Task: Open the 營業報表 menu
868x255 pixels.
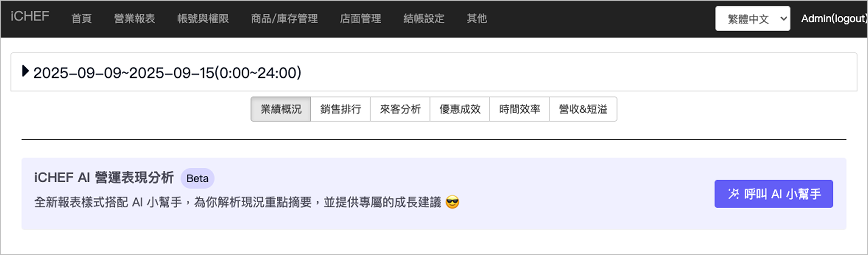Action: click(135, 19)
